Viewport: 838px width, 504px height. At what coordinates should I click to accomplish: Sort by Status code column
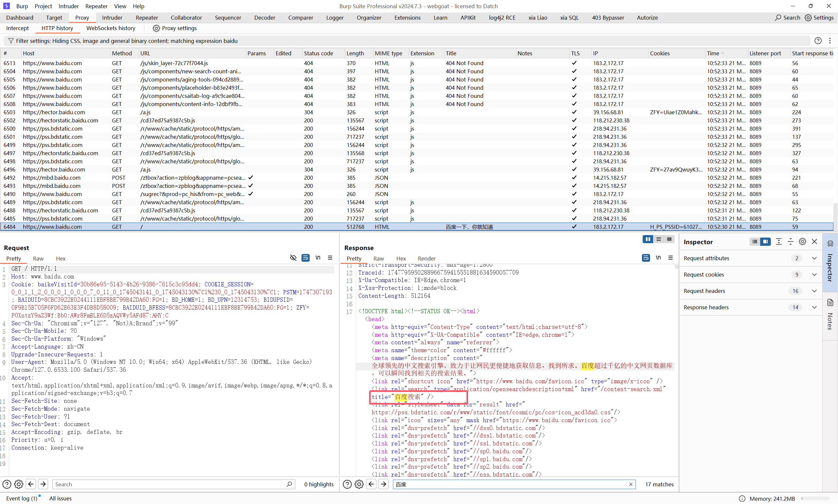[323, 53]
